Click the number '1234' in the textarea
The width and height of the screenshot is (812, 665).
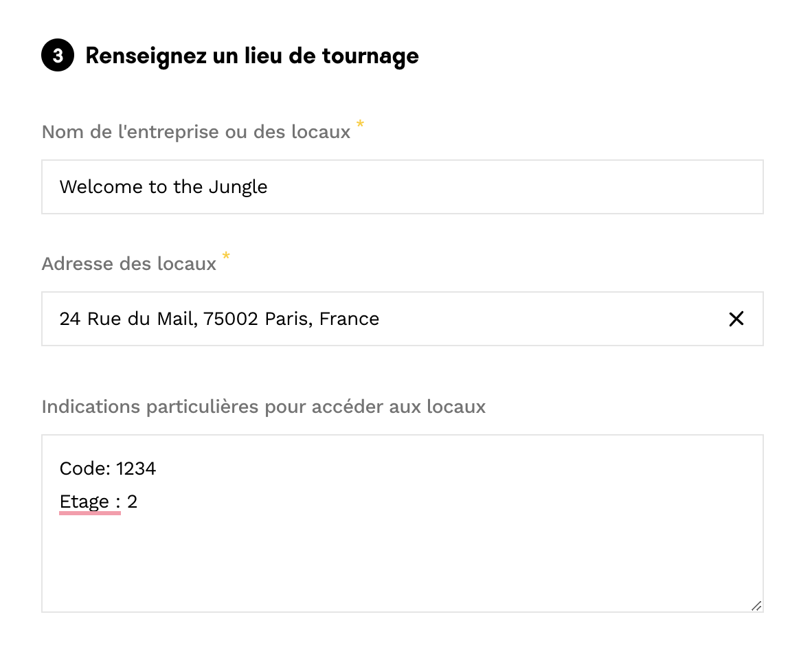(x=136, y=469)
